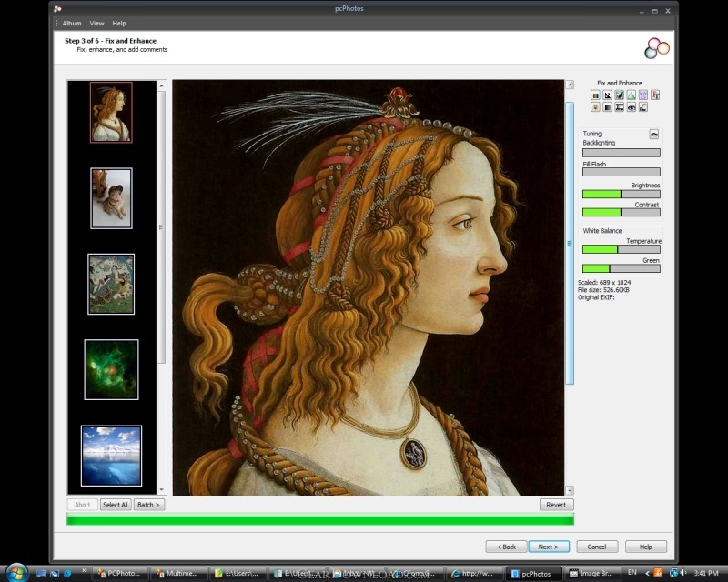
Task: Adjust the Contrast slider
Action: click(622, 213)
